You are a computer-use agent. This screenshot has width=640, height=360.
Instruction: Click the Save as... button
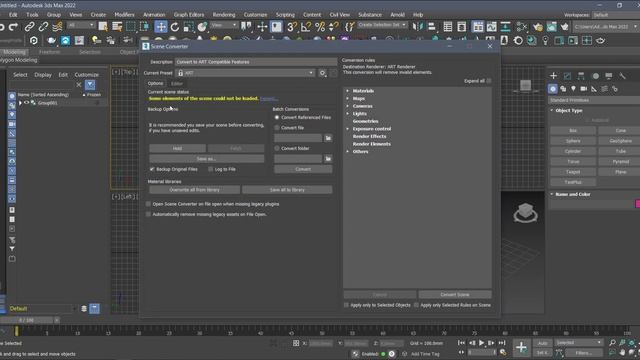(x=207, y=158)
